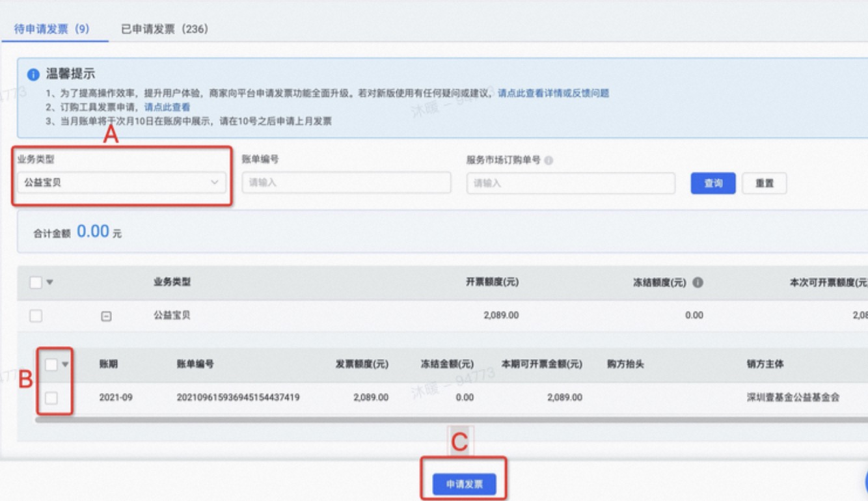Click the 合计金额 0.00 元 value
The image size is (868, 501).
pyautogui.click(x=99, y=232)
